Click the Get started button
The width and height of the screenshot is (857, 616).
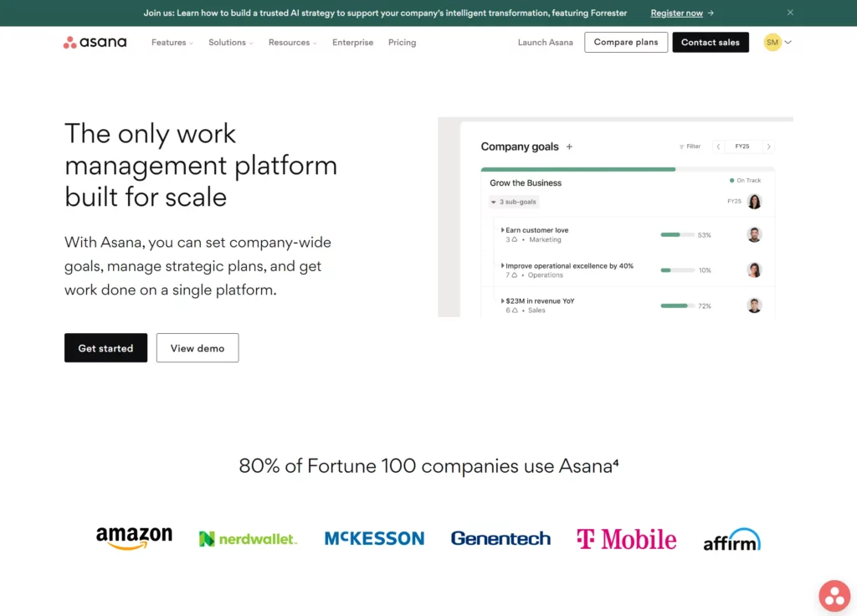click(x=105, y=347)
